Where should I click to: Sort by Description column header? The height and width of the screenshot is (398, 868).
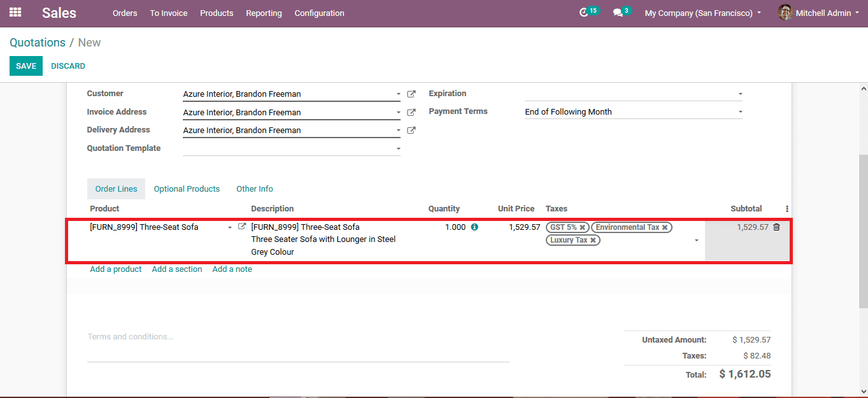273,209
